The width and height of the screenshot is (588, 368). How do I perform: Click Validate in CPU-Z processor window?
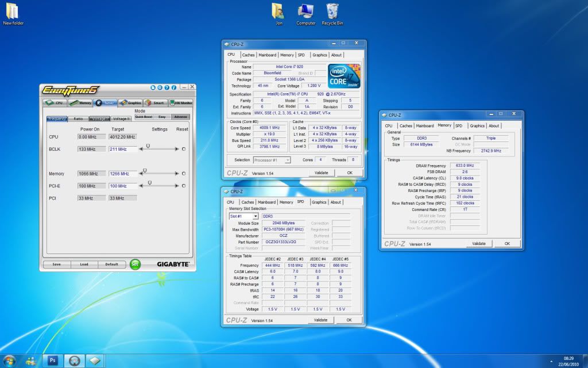pos(322,172)
